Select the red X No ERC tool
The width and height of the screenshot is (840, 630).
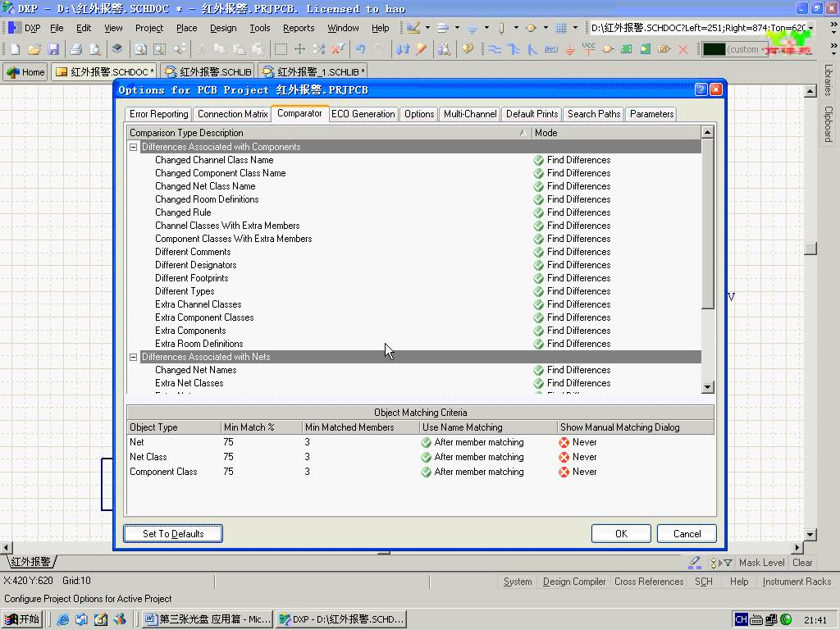[x=683, y=49]
